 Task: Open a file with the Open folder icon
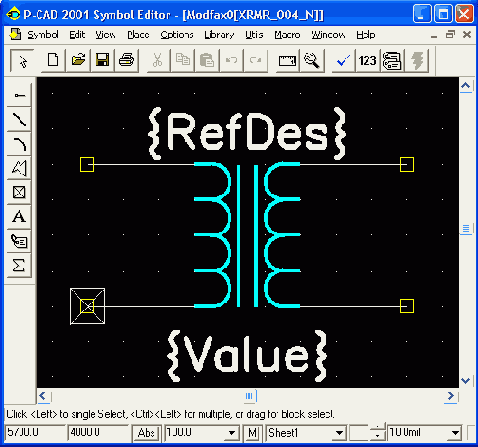[x=78, y=61]
